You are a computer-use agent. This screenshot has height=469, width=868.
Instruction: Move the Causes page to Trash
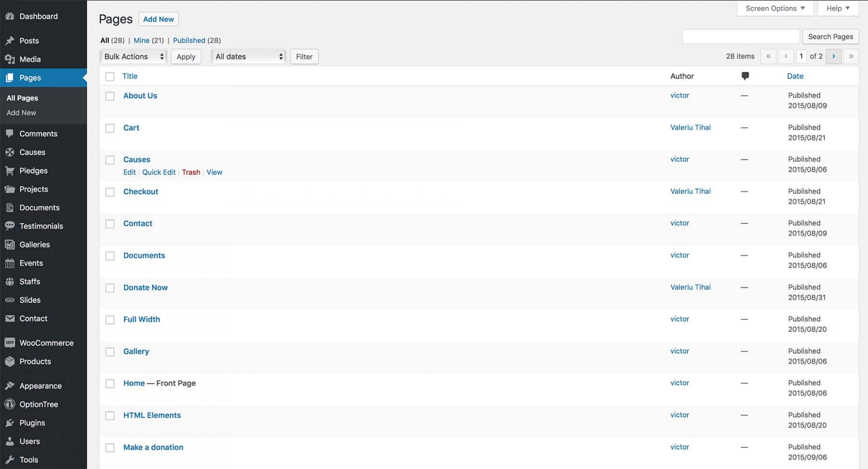[191, 172]
